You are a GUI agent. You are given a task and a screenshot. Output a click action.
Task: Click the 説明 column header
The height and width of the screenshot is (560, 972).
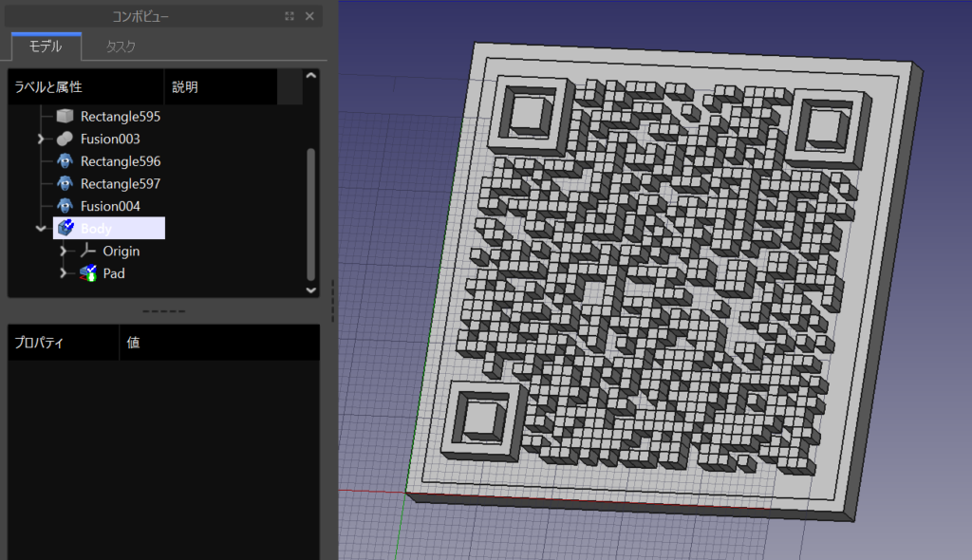pyautogui.click(x=220, y=86)
